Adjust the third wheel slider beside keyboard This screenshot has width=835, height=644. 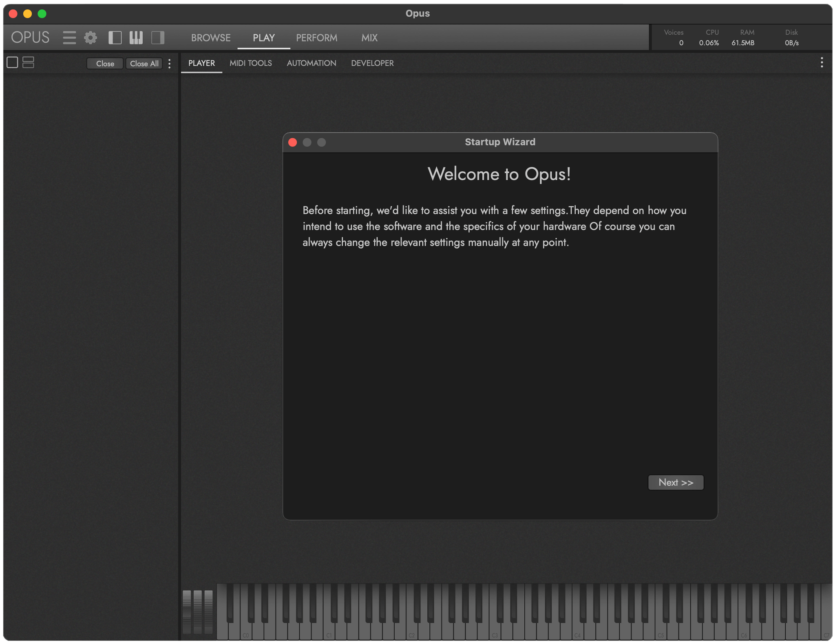(x=208, y=611)
